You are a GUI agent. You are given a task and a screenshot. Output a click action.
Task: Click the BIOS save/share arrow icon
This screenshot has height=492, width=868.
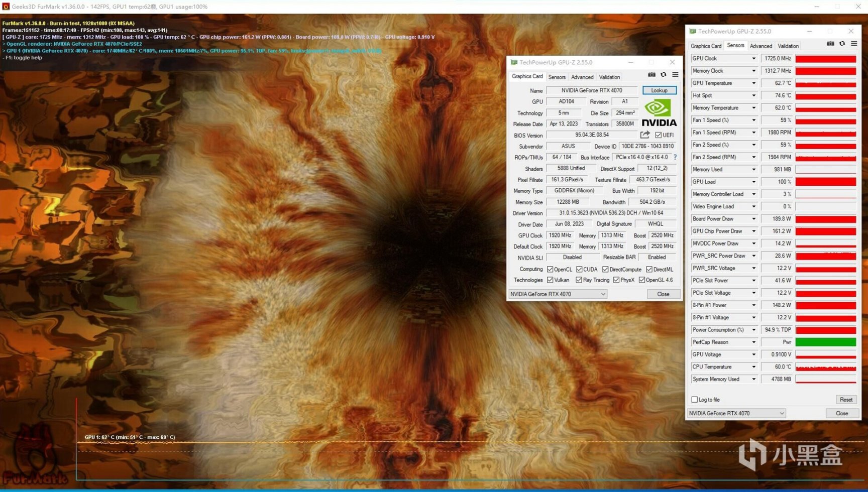[x=645, y=135]
